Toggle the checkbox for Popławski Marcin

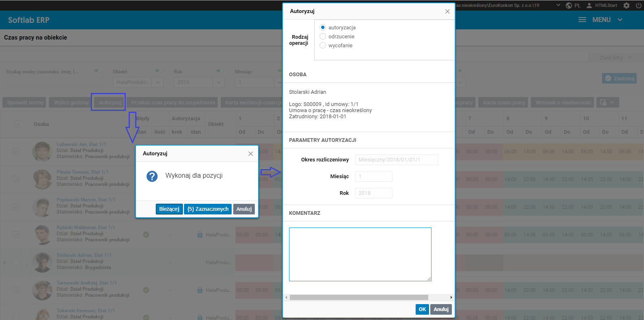coord(16,207)
